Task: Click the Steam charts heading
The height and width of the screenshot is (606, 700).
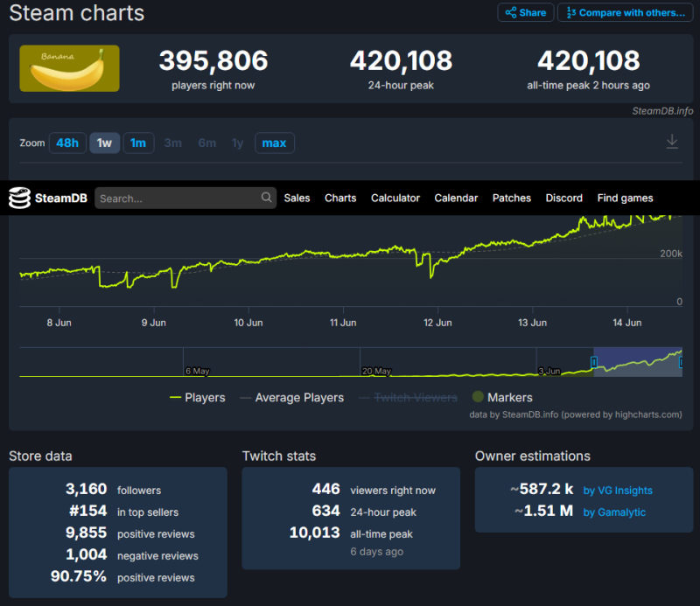Action: click(x=77, y=13)
